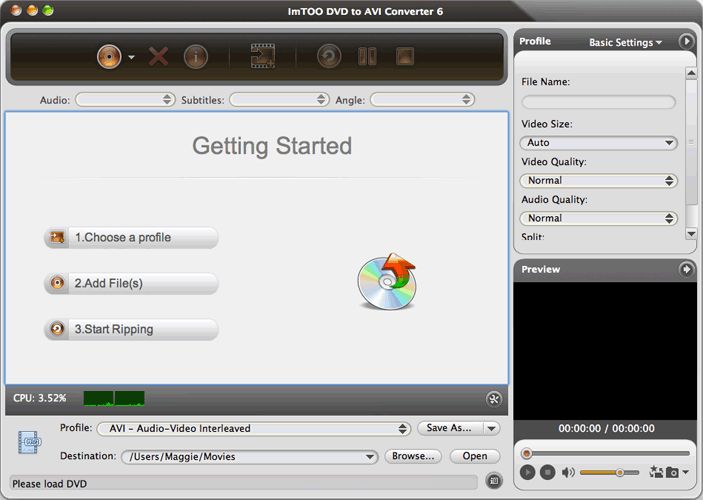Click the pause icon in the toolbar

(x=367, y=57)
